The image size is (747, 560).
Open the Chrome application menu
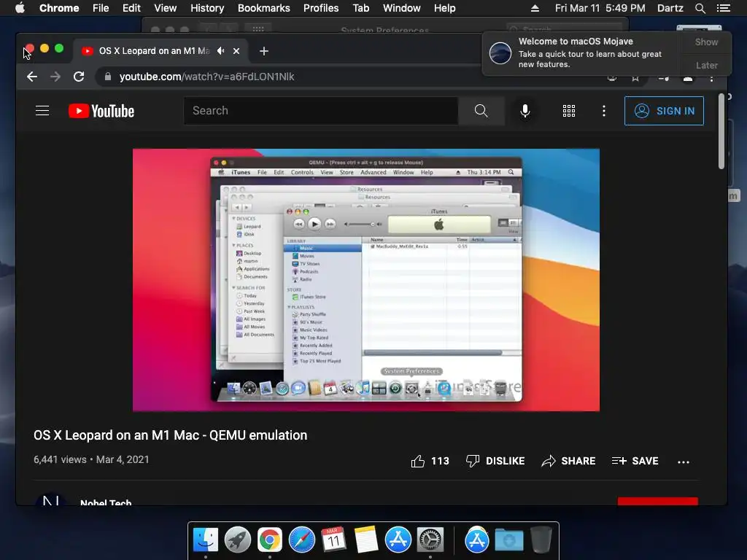click(x=59, y=8)
